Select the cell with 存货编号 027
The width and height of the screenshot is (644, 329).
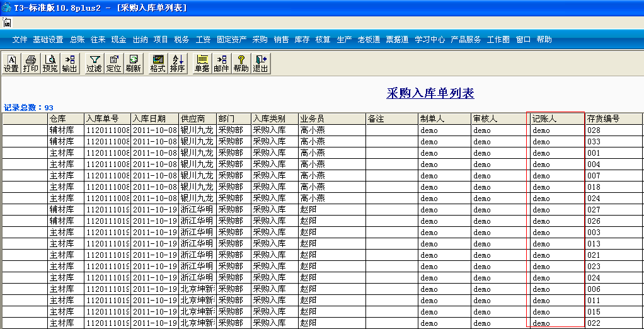(613, 209)
